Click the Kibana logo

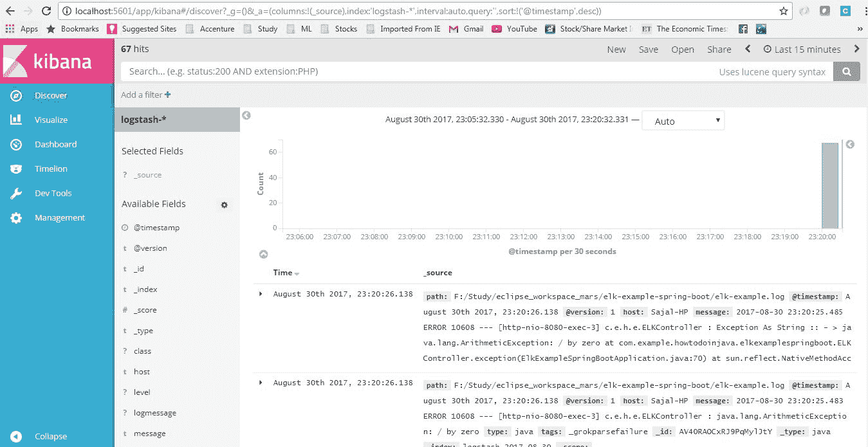pyautogui.click(x=57, y=61)
